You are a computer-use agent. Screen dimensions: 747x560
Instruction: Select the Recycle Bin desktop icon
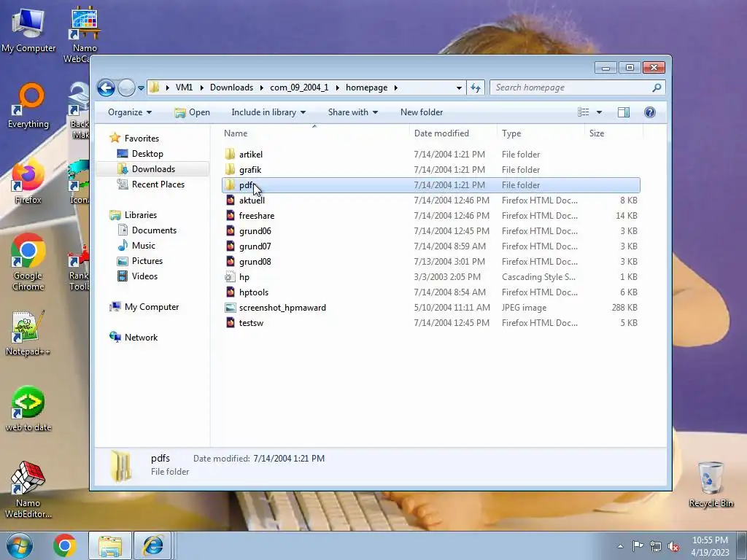(711, 484)
